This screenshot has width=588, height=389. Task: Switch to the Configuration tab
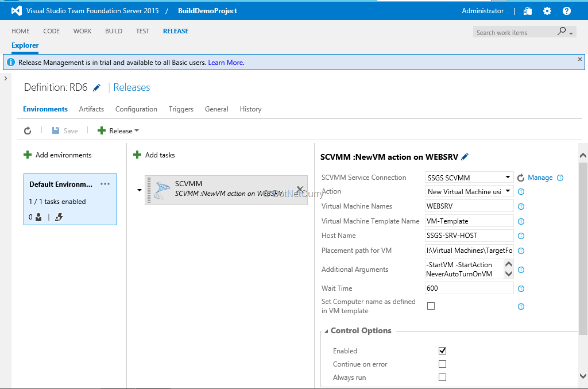136,109
